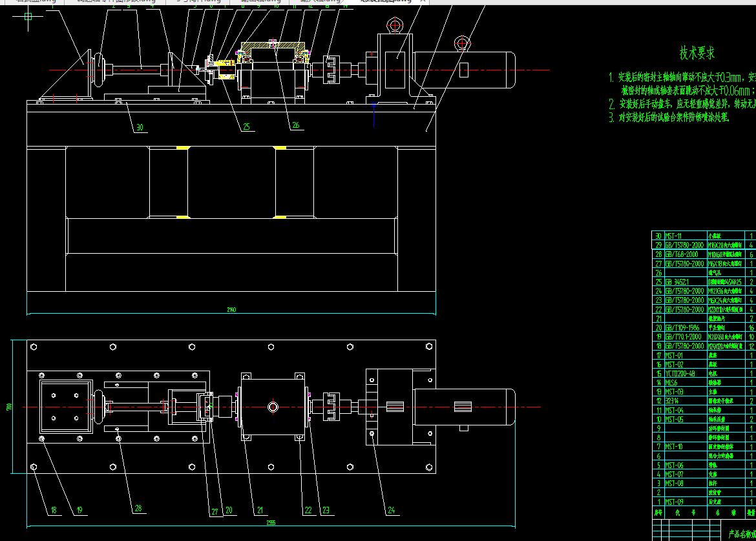The width and height of the screenshot is (756, 541).
Task: Click balloon number 18 in top view
Action: pos(54,509)
